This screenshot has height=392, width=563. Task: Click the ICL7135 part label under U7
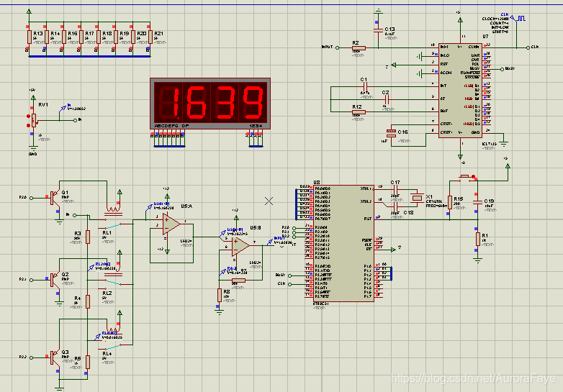pyautogui.click(x=489, y=144)
